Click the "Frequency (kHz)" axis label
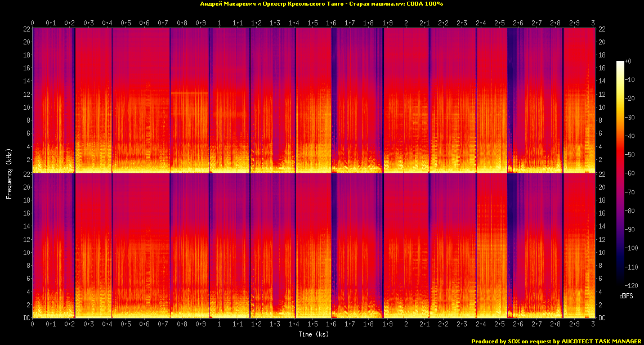 9,173
